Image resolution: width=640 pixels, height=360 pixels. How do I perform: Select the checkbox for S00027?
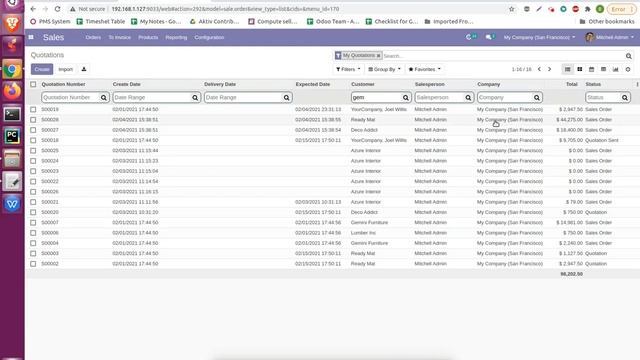click(33, 130)
